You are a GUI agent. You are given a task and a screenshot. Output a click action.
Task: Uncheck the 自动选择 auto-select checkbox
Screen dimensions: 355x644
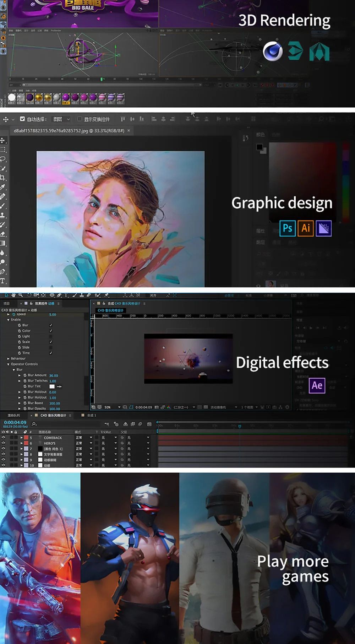22,119
